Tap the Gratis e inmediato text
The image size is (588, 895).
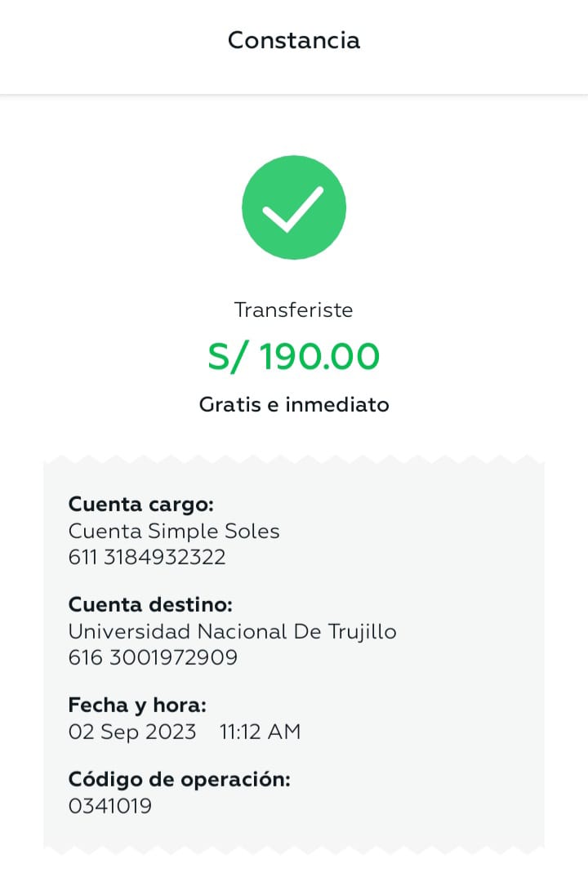point(294,404)
